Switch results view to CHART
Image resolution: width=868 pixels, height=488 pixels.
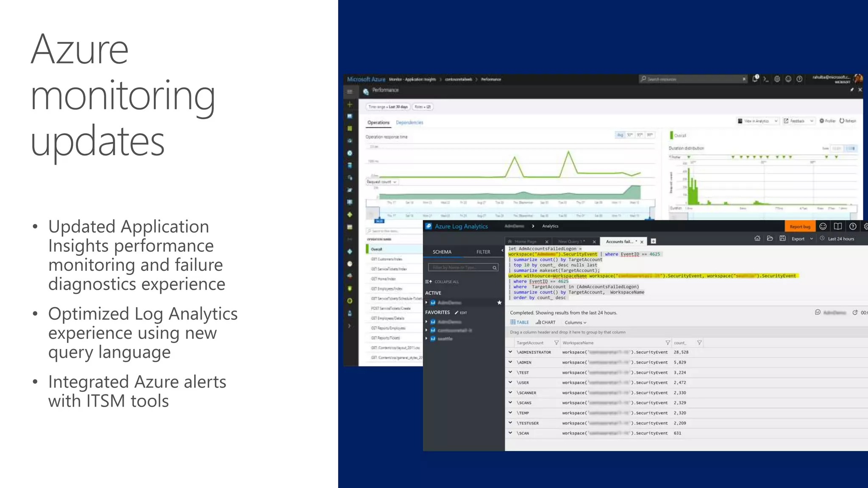pyautogui.click(x=545, y=322)
